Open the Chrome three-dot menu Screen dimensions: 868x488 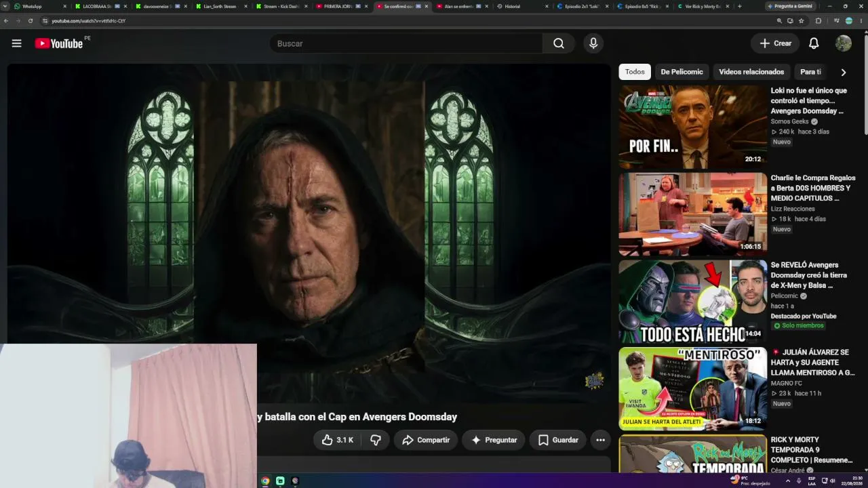[861, 21]
